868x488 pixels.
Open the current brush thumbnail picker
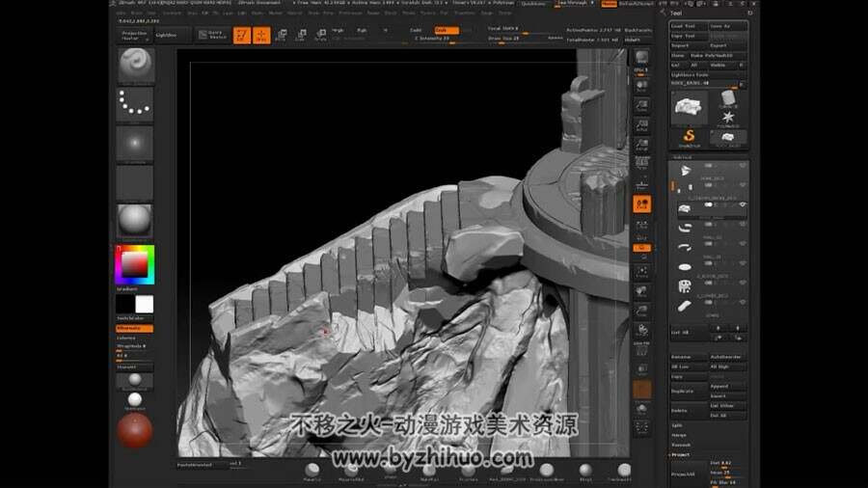[136, 65]
